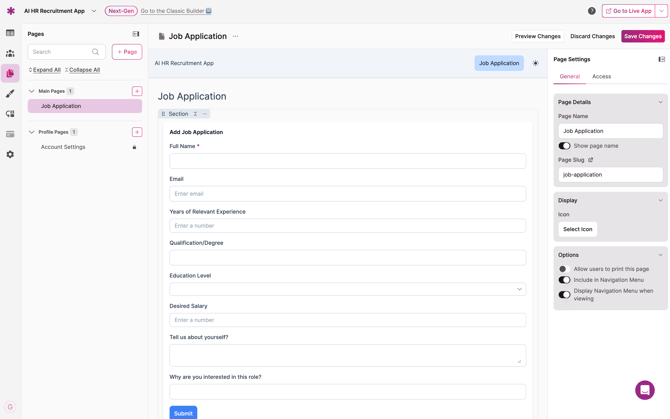The image size is (670, 419).
Task: Toggle Show page name switch
Action: click(564, 146)
